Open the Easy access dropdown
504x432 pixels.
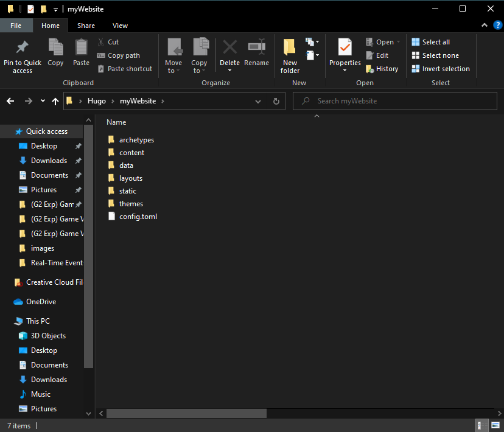[x=312, y=55]
